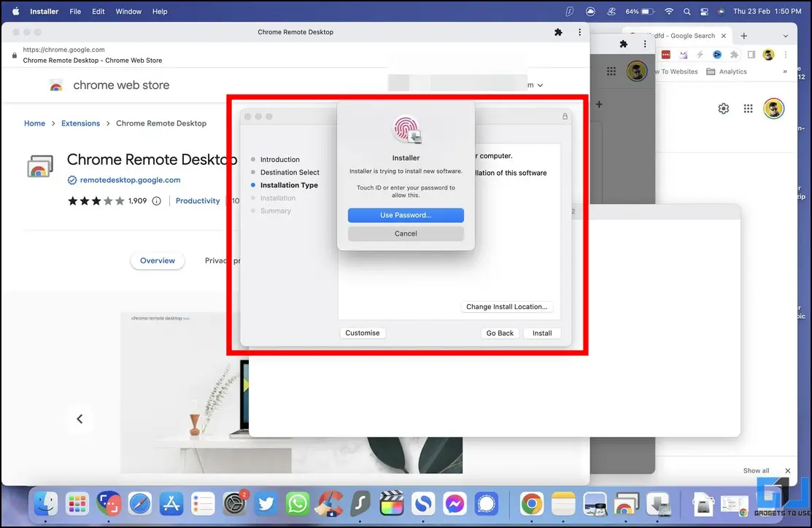Click the Install button in installer window
This screenshot has height=528, width=812.
[x=541, y=333]
